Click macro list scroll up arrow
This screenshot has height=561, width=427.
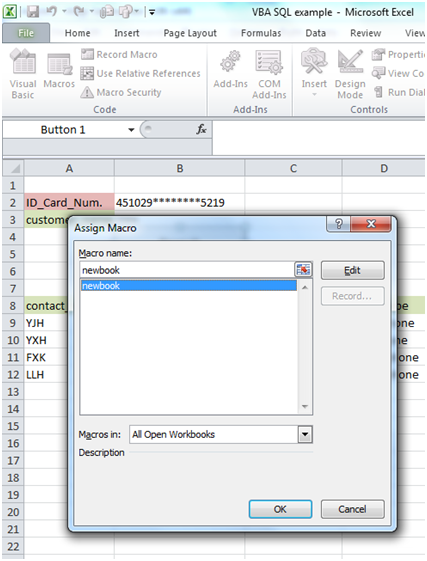(x=305, y=287)
